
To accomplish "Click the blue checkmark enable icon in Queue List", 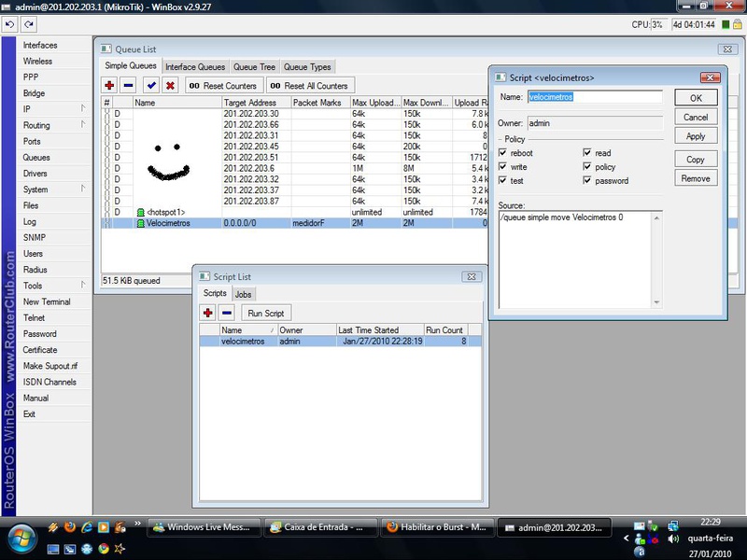I will (x=150, y=86).
